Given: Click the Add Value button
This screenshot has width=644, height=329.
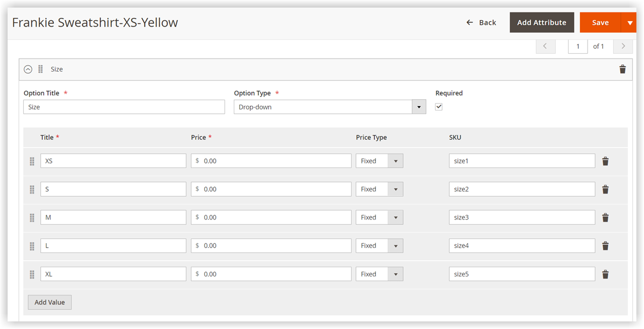Looking at the screenshot, I should pyautogui.click(x=49, y=302).
